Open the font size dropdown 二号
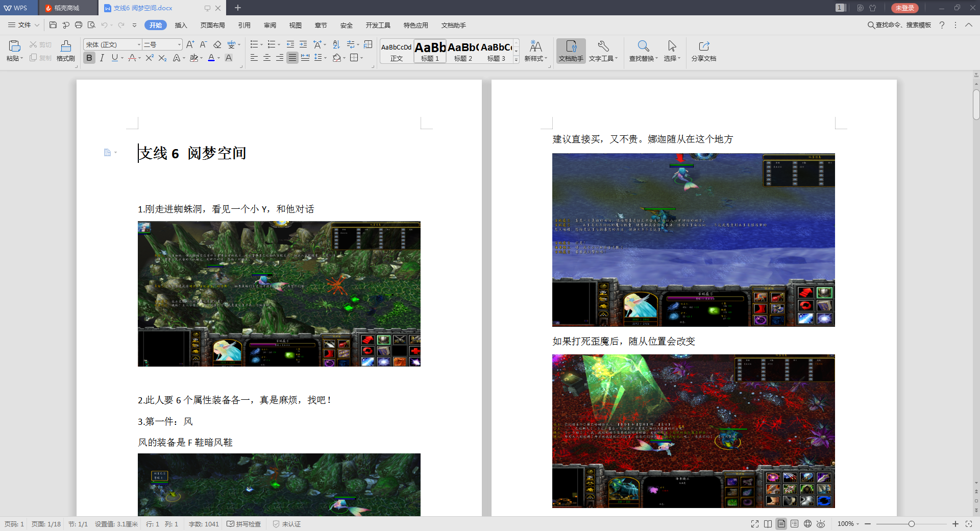The image size is (980, 531). (x=162, y=45)
